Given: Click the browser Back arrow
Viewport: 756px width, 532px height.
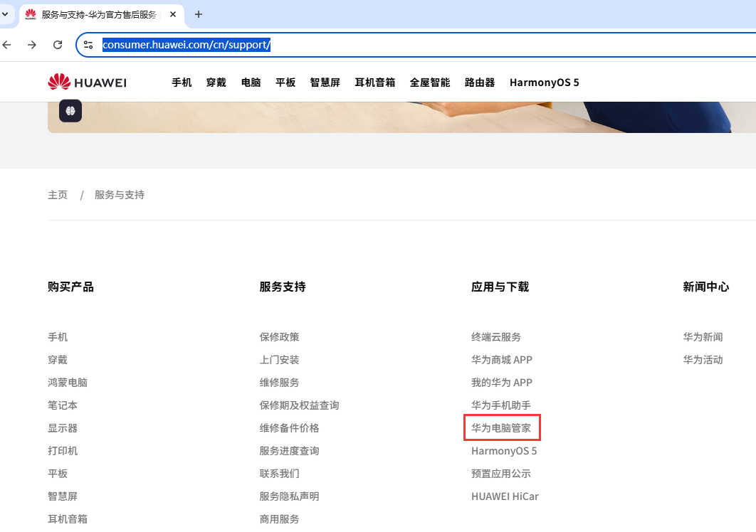Looking at the screenshot, I should point(6,45).
